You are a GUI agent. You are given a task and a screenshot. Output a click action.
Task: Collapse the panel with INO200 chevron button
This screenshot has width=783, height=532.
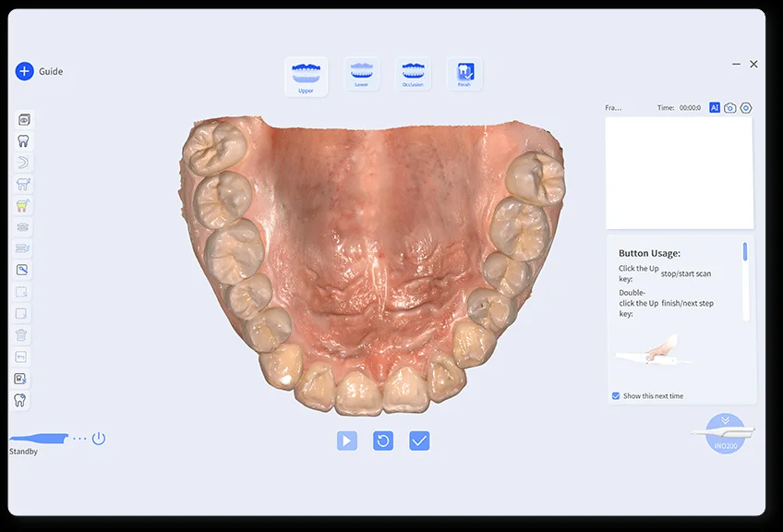725,420
